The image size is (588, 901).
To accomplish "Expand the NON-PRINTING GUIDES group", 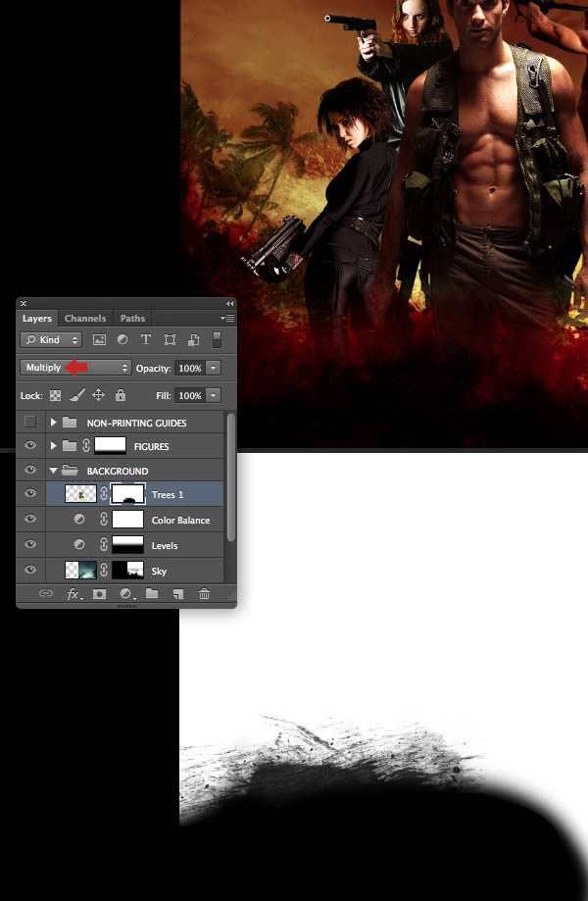I will [x=53, y=423].
